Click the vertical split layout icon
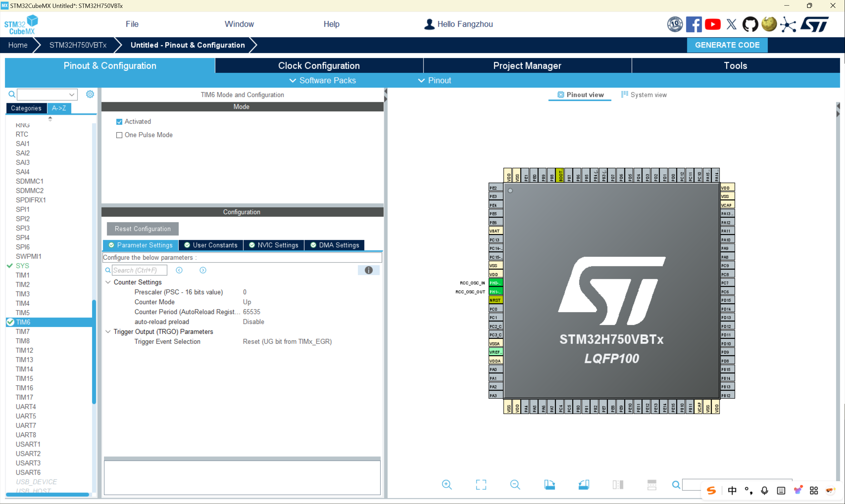 click(618, 485)
